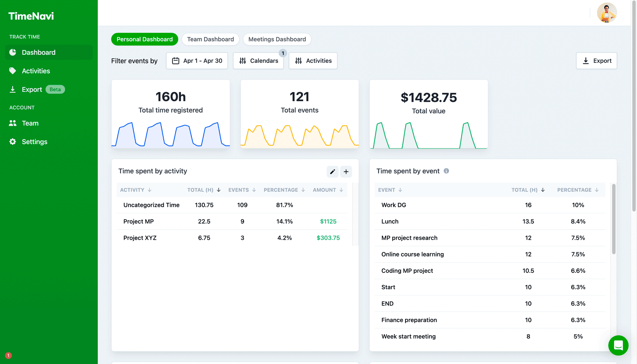Click the info icon beside Time spent by event
This screenshot has width=637, height=364.
[x=447, y=171]
